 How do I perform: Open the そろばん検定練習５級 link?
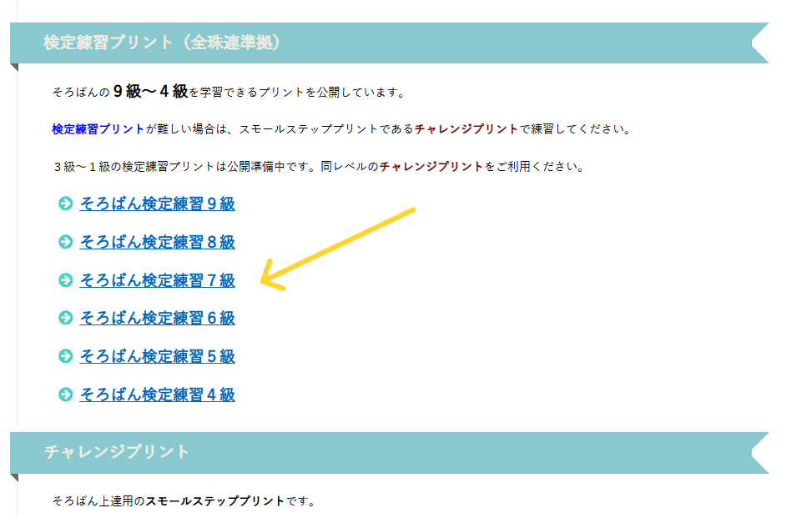(x=157, y=356)
